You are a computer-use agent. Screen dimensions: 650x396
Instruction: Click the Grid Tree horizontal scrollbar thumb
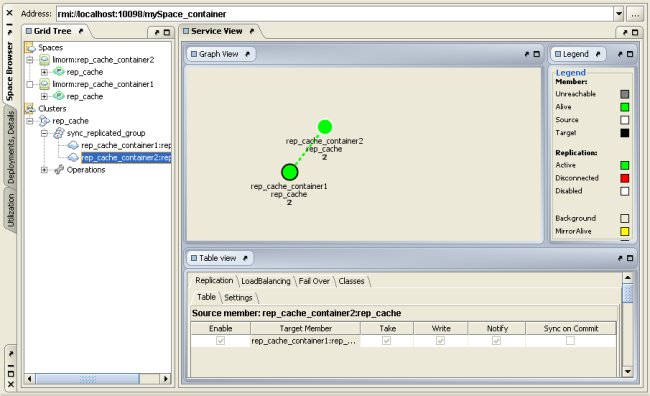tap(87, 379)
